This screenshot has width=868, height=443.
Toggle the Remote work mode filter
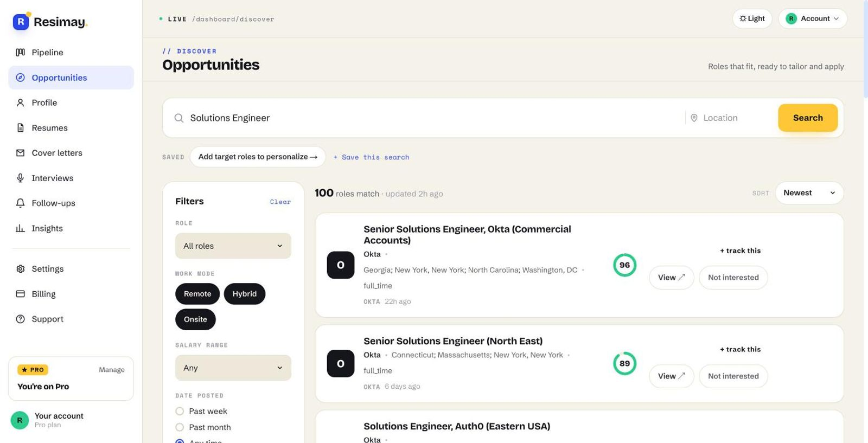[x=197, y=294]
